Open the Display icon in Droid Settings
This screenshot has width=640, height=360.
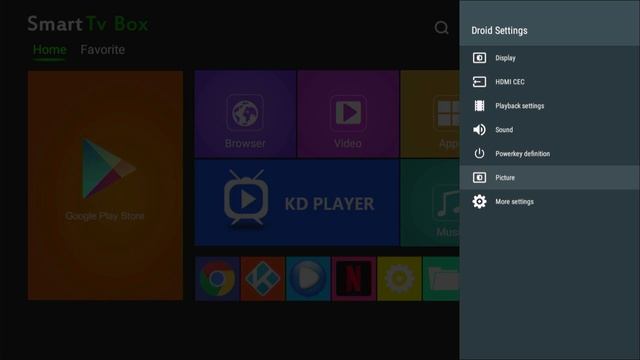[479, 58]
